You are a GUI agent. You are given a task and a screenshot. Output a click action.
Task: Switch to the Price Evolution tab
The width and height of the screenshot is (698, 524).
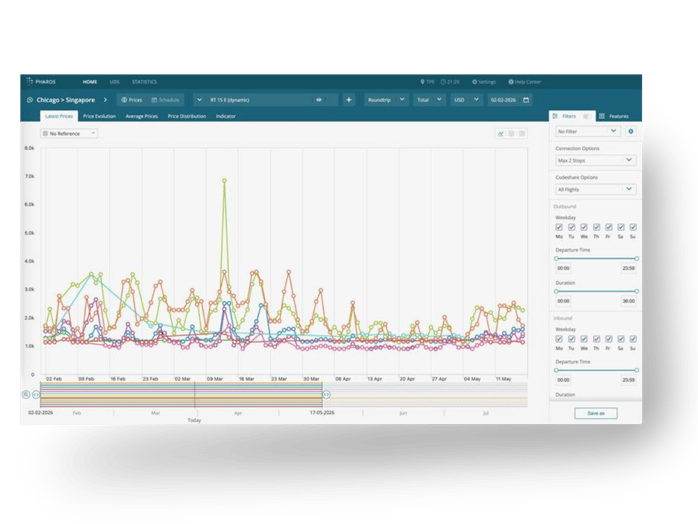[x=99, y=116]
